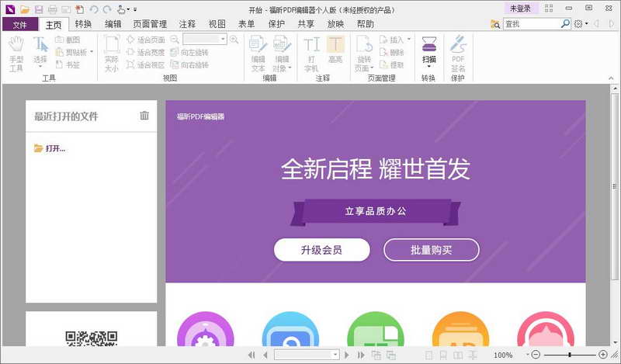The height and width of the screenshot is (364, 621).
Task: Click the zoom slider in the status bar
Action: tap(570, 355)
